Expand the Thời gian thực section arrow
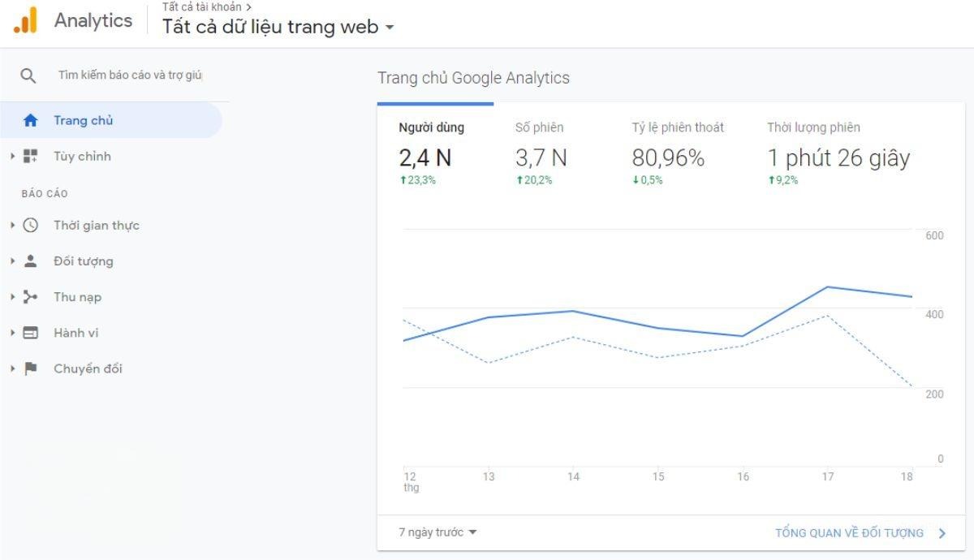Image resolution: width=974 pixels, height=560 pixels. click(x=12, y=225)
